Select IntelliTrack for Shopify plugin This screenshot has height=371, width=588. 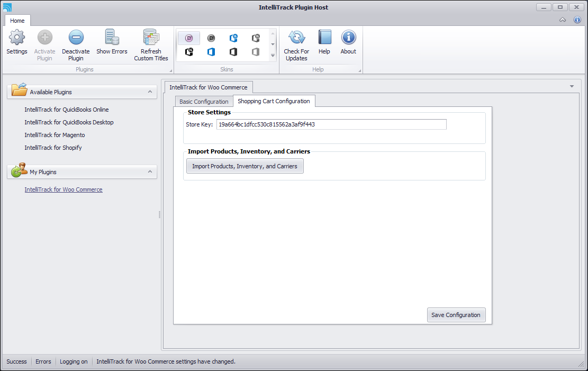pos(53,148)
